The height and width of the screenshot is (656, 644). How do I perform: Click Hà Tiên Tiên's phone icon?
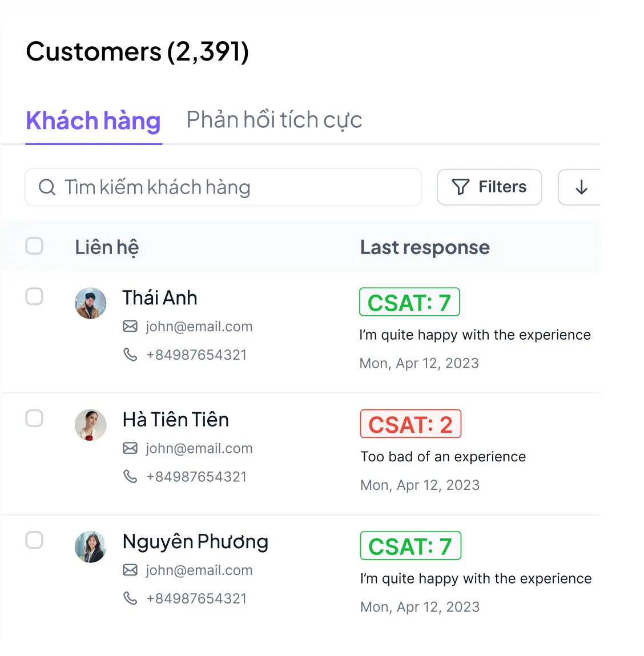click(x=130, y=476)
